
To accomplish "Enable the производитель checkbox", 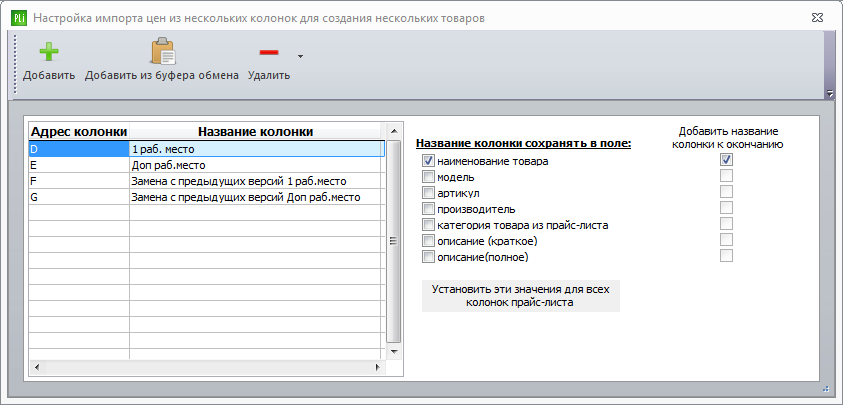I will pos(428,209).
